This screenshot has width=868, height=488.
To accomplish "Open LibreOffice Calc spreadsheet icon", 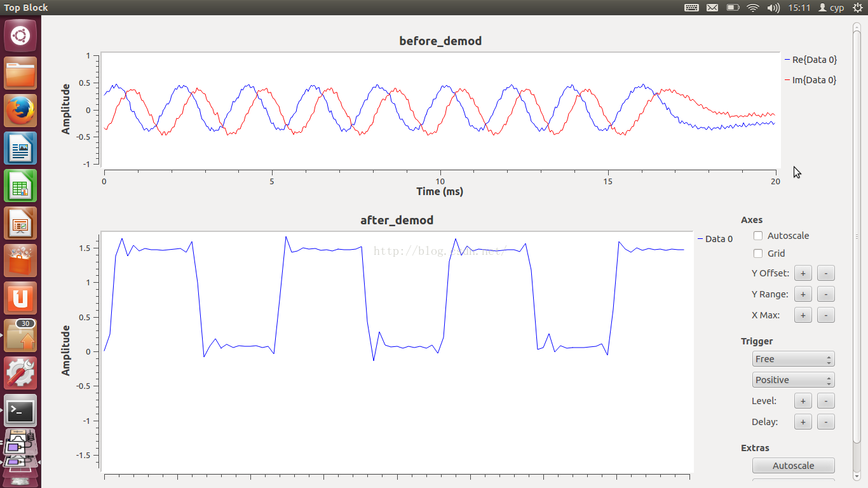I will (x=20, y=186).
